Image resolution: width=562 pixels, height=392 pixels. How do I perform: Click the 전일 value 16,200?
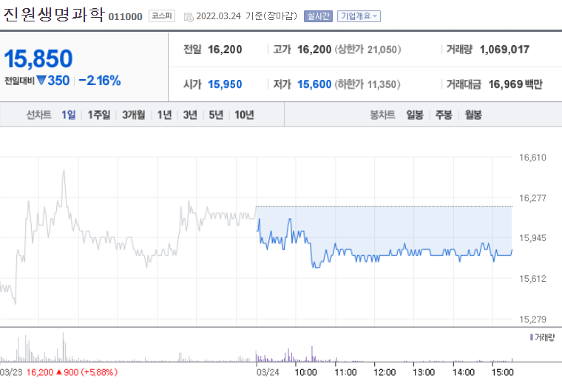(225, 50)
